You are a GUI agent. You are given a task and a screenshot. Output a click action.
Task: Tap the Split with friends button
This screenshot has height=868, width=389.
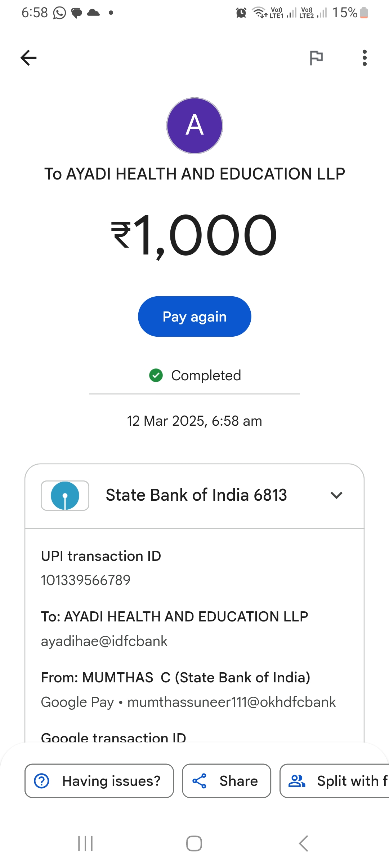(335, 781)
